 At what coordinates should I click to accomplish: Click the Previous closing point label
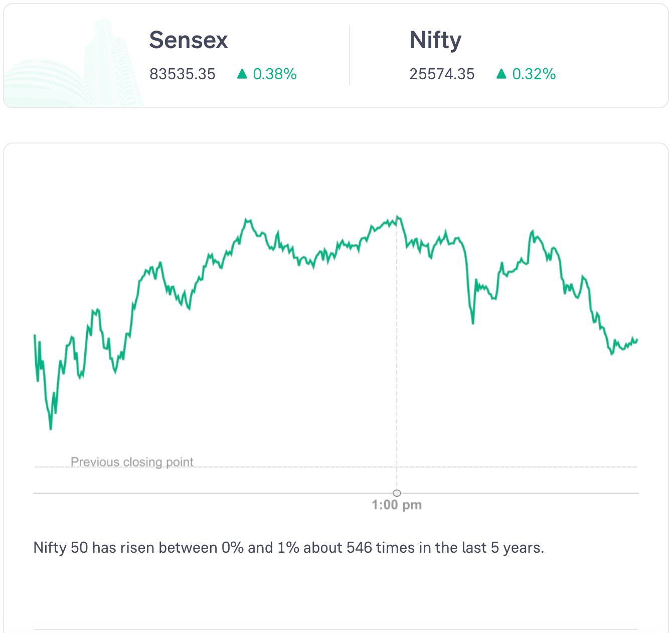point(132,461)
